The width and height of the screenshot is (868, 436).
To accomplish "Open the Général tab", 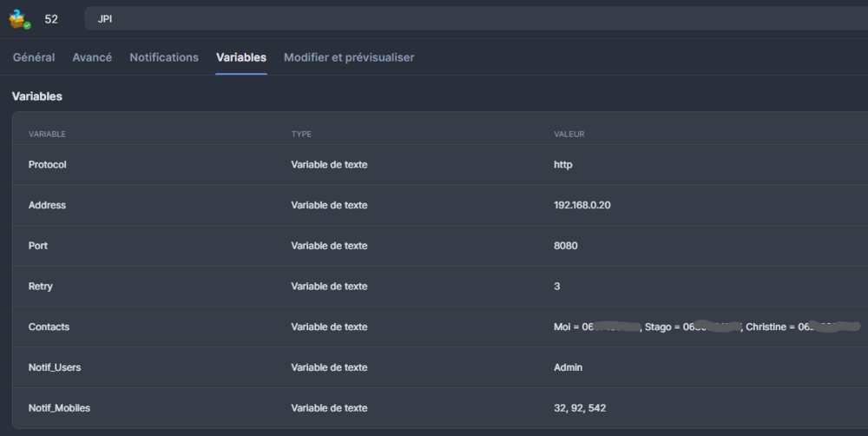I will [34, 57].
